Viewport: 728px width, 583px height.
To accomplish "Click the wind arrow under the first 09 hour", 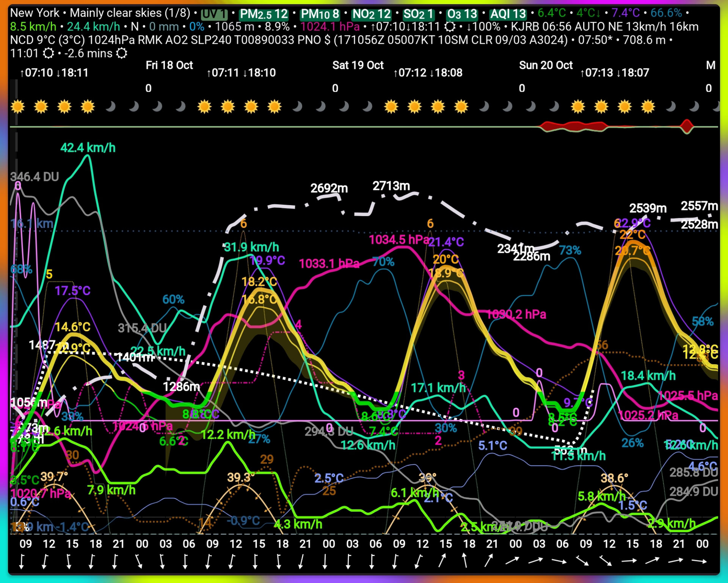I will coord(22,561).
